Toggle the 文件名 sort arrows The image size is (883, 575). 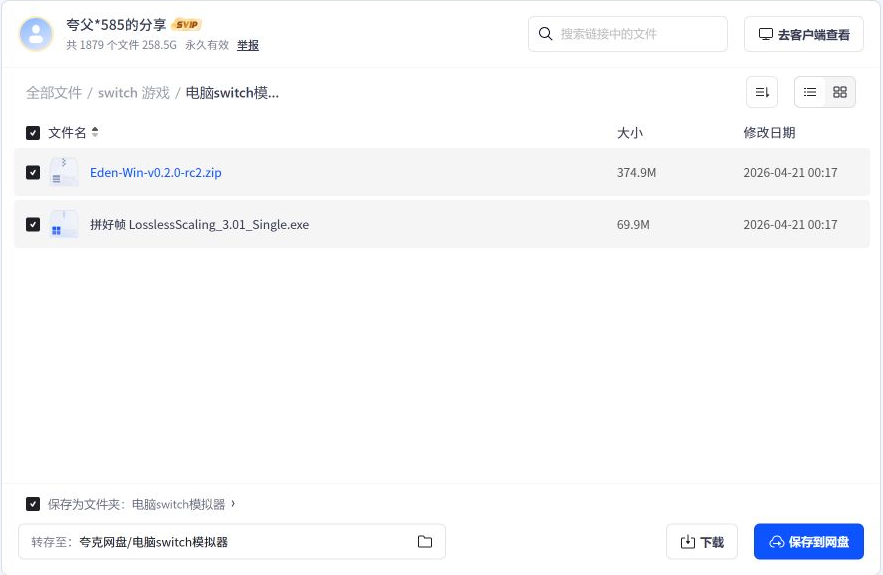(95, 132)
